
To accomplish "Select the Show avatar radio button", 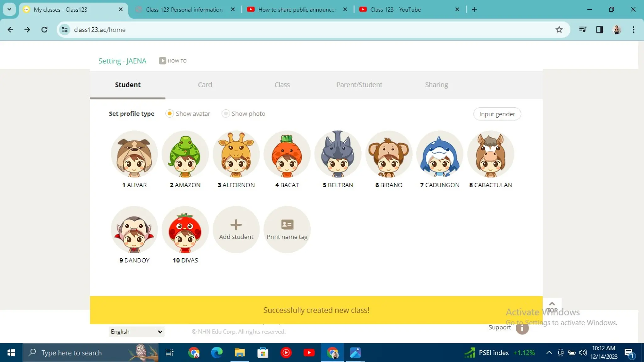I will click(x=169, y=113).
